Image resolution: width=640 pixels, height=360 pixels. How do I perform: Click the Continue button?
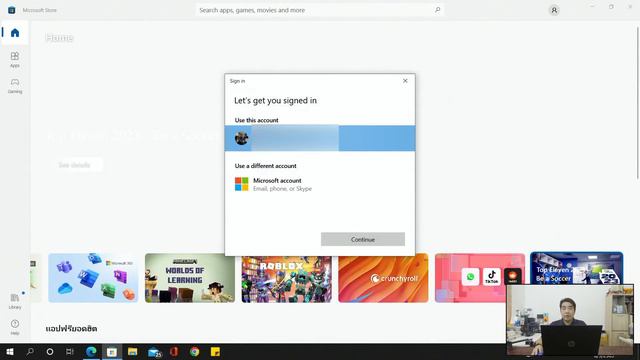click(x=362, y=239)
